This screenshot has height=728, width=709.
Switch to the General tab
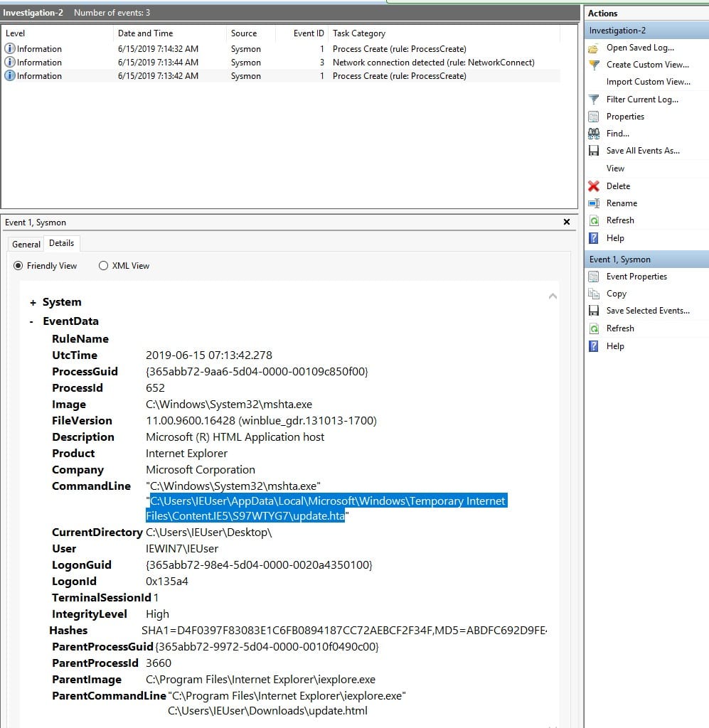pyautogui.click(x=26, y=245)
